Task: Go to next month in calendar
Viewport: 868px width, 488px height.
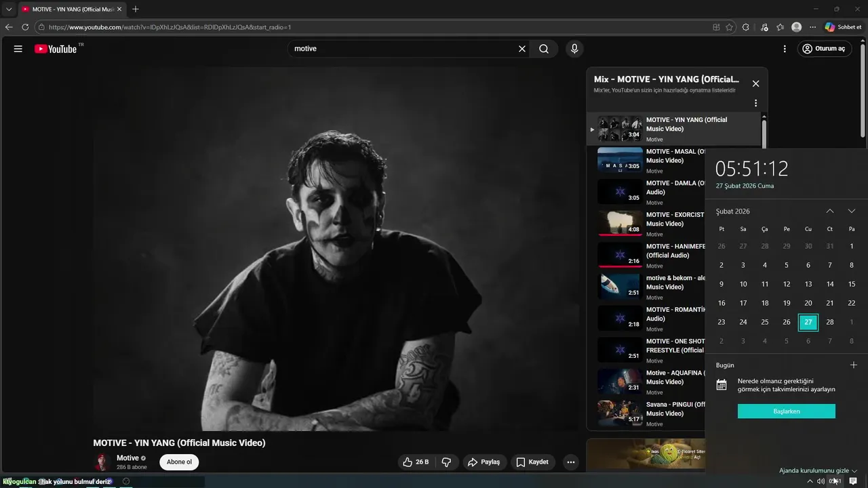Action: pyautogui.click(x=852, y=211)
